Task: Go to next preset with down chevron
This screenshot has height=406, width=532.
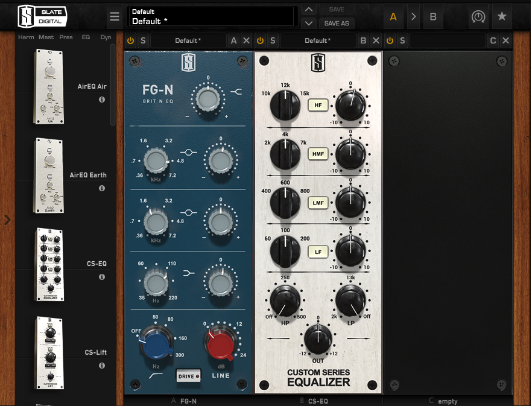Action: (x=308, y=23)
